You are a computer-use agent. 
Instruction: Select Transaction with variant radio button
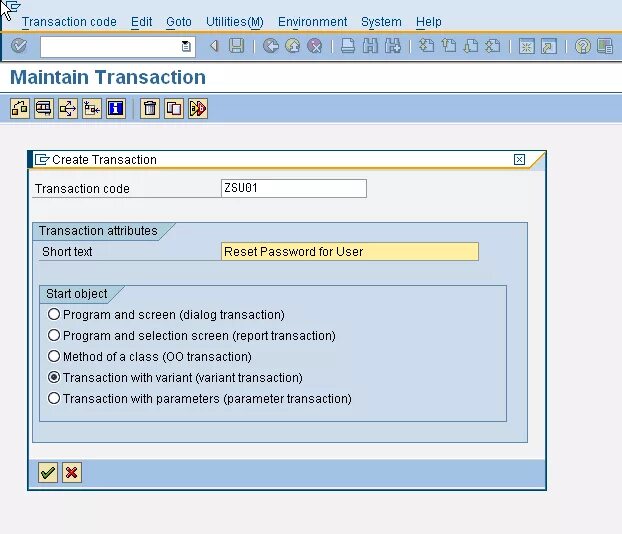tap(54, 377)
